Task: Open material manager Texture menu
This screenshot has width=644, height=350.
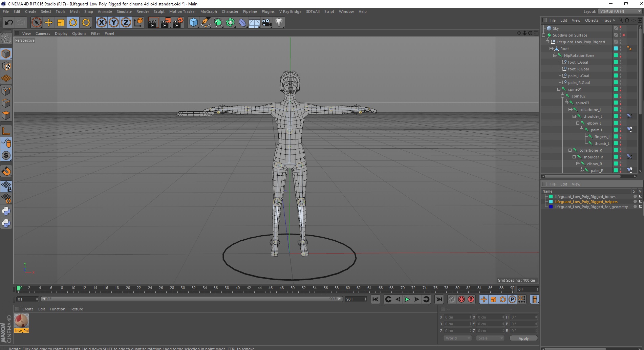Action: coord(76,309)
